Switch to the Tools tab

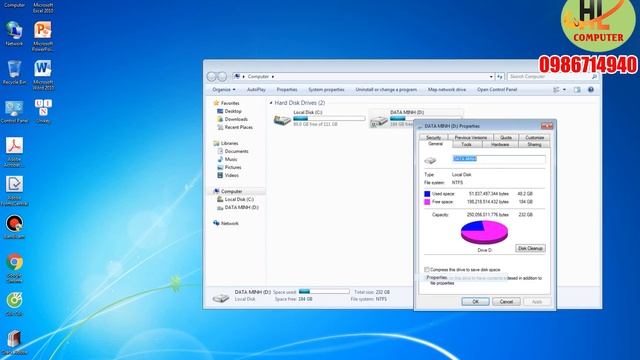click(467, 144)
